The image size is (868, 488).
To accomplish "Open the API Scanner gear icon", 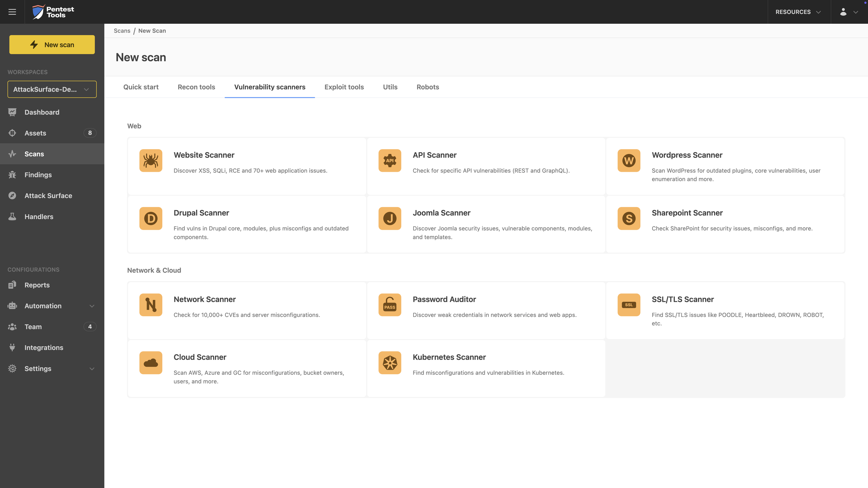I will tap(390, 161).
